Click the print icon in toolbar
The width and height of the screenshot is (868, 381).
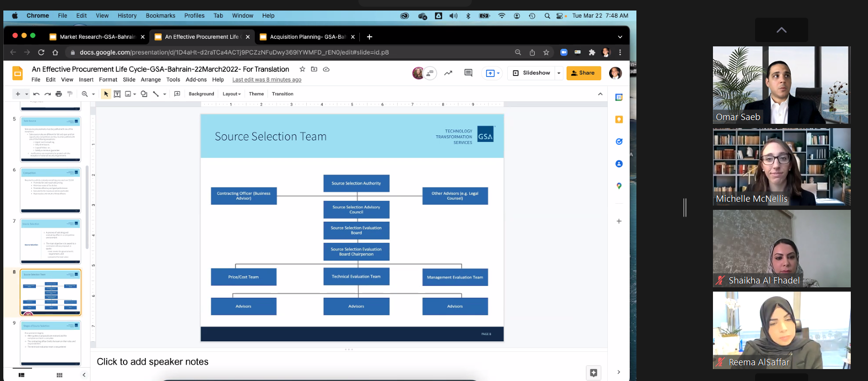point(59,94)
